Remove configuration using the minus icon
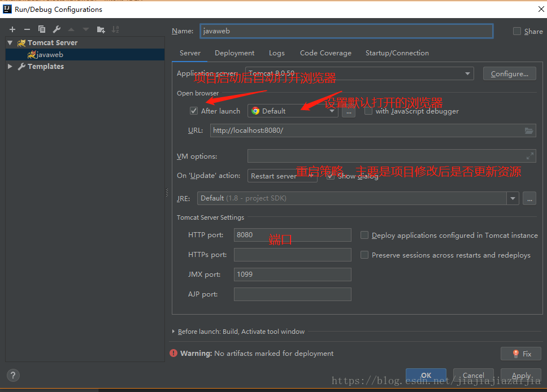The width and height of the screenshot is (547, 392). (27, 29)
